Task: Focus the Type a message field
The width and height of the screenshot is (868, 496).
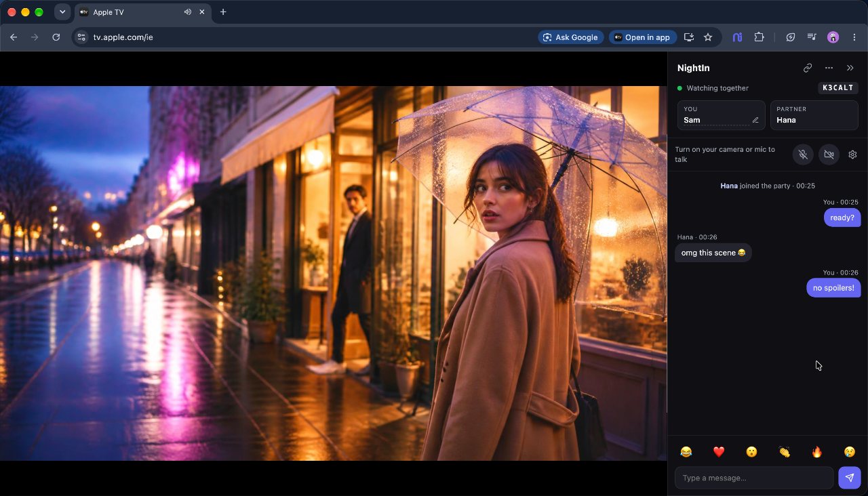Action: pos(754,478)
